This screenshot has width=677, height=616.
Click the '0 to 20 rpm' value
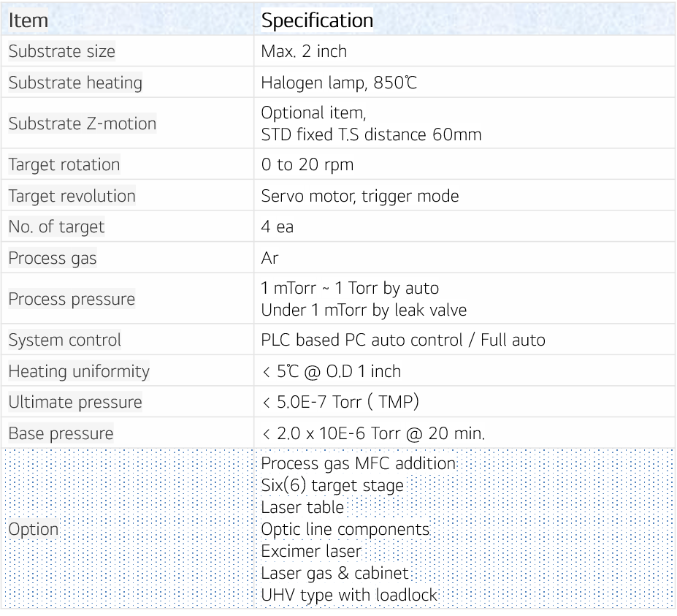click(307, 164)
